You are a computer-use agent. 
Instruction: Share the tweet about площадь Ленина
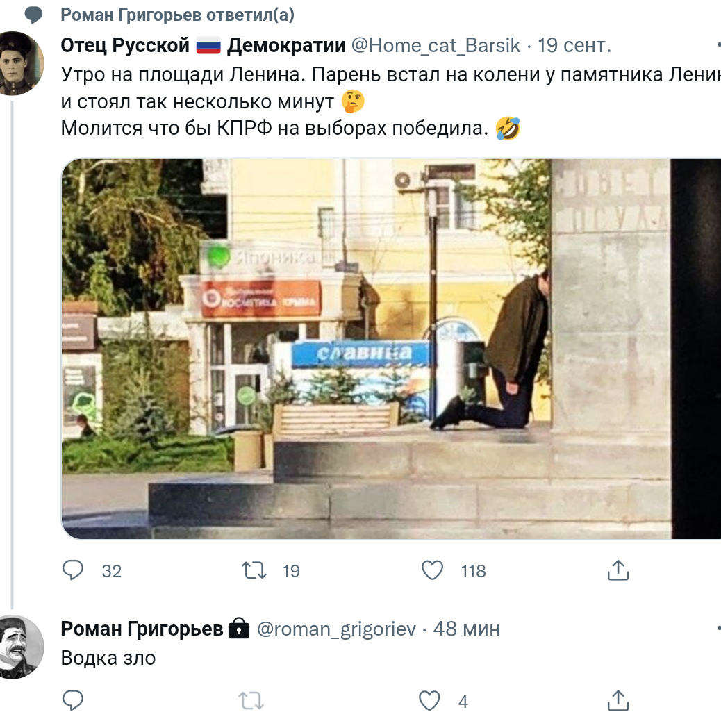coord(618,570)
